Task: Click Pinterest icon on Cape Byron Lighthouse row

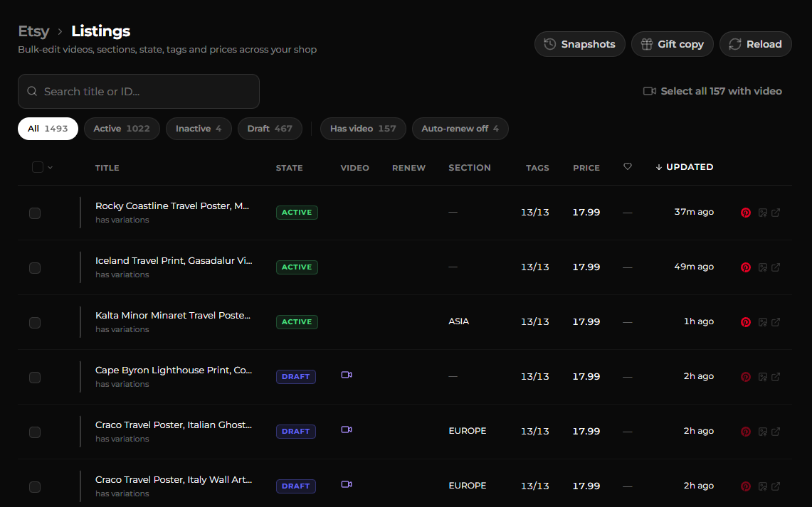Action: pos(746,377)
